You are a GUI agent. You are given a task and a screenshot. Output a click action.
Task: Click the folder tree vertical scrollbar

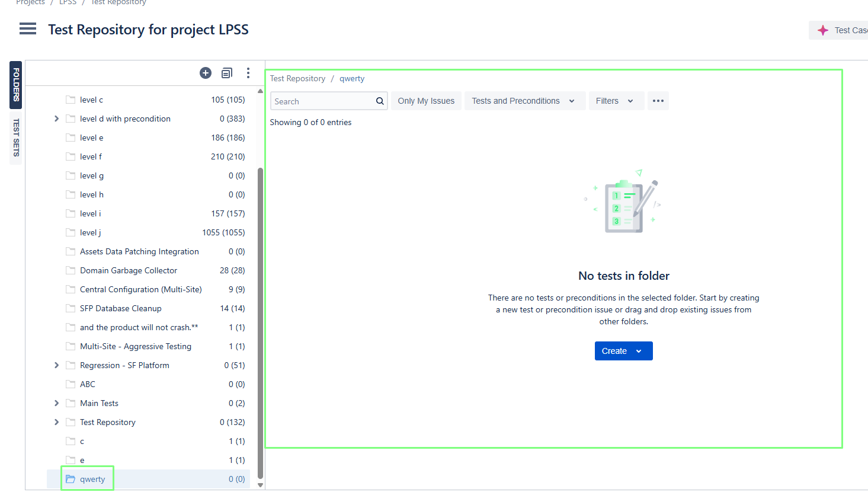[x=260, y=320]
